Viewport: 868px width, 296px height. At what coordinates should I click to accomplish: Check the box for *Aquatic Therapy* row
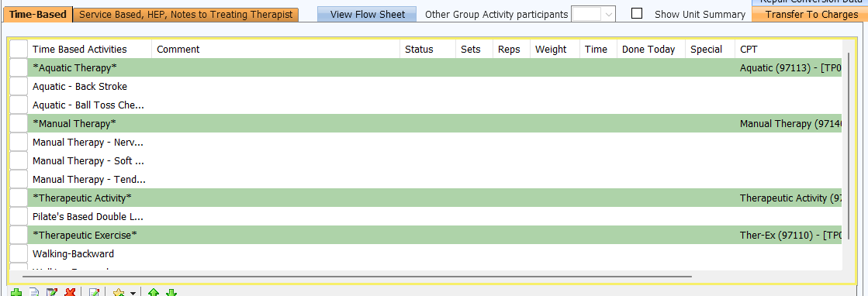click(19, 67)
